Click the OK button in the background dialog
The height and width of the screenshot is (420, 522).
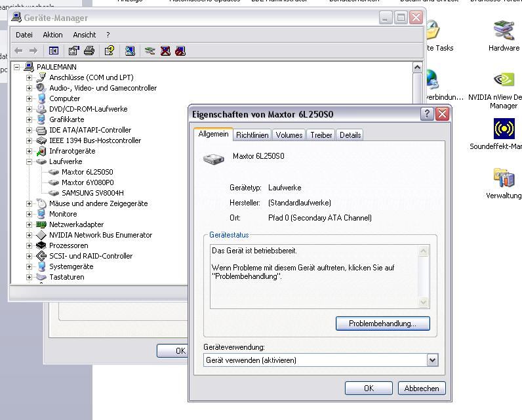172,350
